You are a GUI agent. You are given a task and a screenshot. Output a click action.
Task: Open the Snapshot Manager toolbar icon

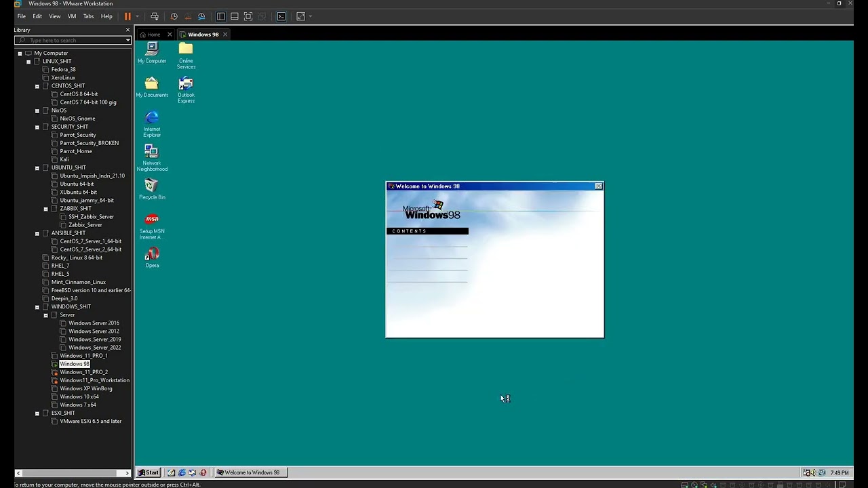(x=201, y=16)
